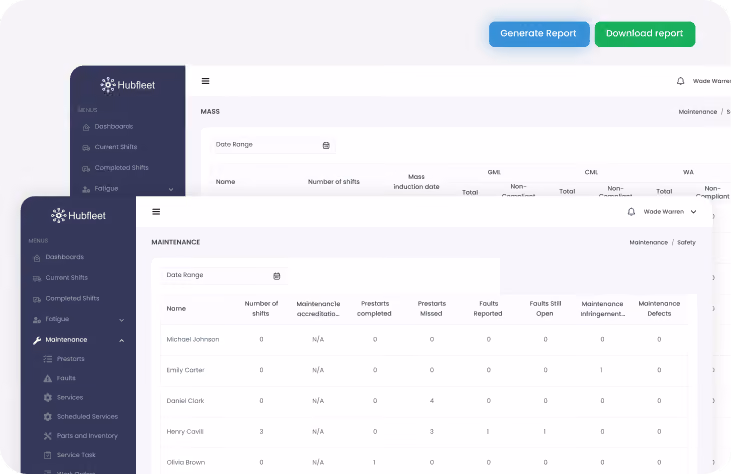The image size is (731, 474).
Task: Select the Emily Carter row name
Action: coord(186,370)
